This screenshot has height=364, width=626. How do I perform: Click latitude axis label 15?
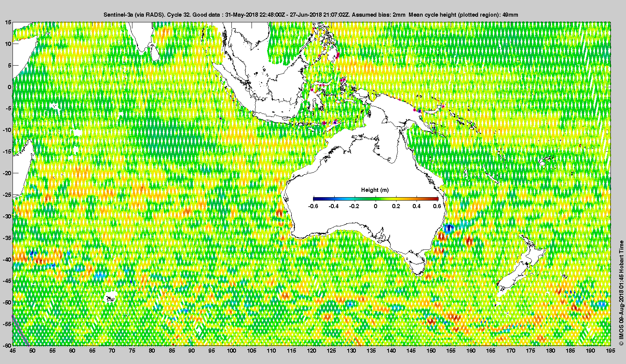(8, 22)
